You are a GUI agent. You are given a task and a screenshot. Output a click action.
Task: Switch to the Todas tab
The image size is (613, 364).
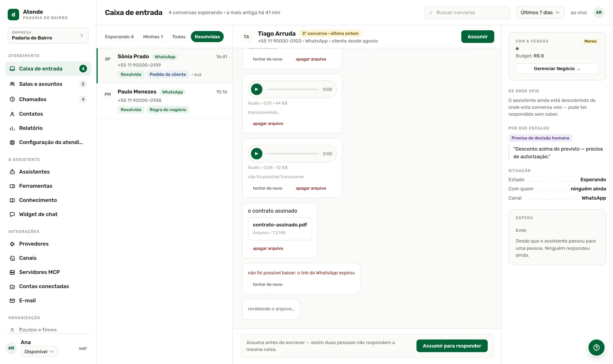[x=179, y=37]
